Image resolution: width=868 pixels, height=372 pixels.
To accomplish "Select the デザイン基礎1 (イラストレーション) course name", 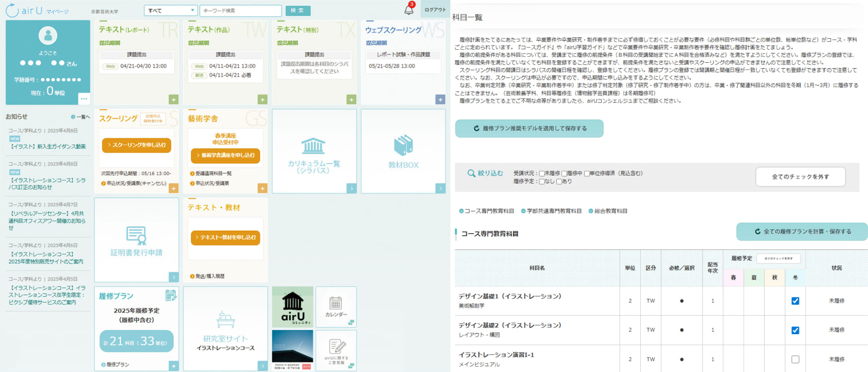I will 510,296.
